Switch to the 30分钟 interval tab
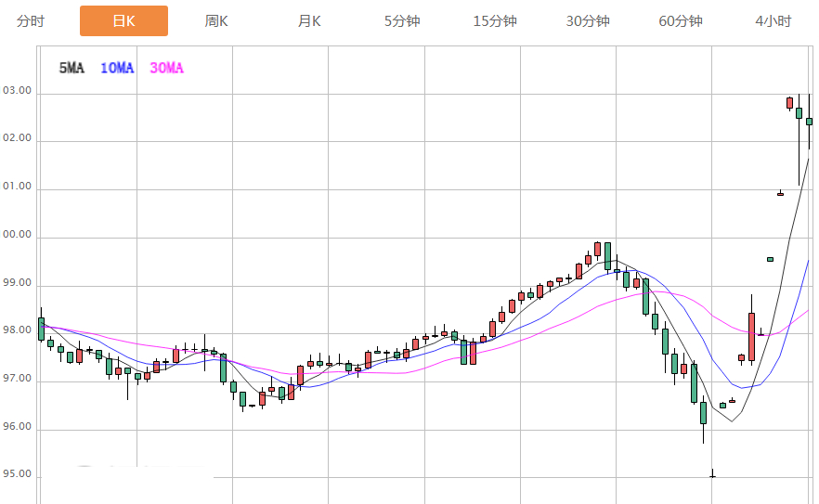 coord(588,21)
